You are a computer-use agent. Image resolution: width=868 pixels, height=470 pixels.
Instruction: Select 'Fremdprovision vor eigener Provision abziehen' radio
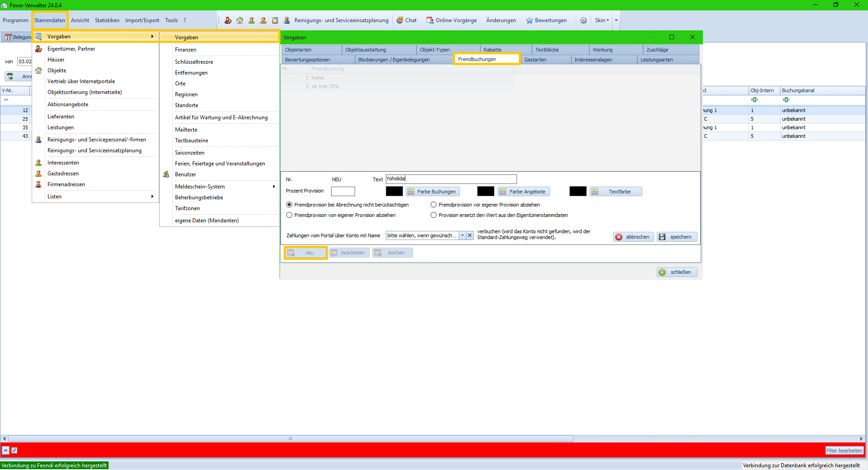click(433, 205)
